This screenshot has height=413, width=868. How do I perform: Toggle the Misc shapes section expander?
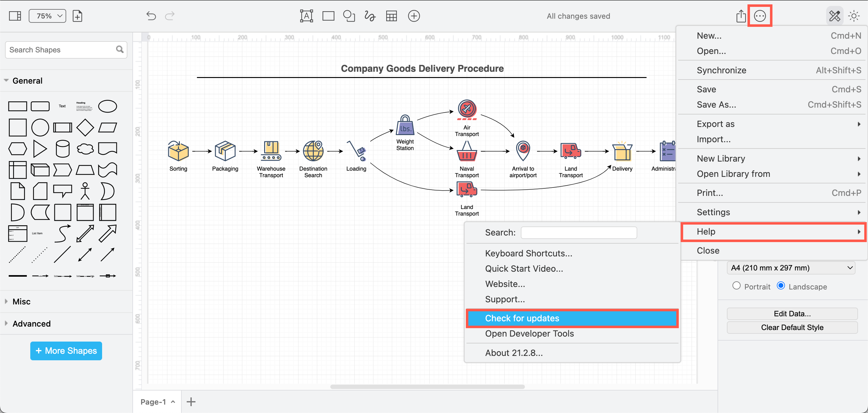tap(7, 302)
